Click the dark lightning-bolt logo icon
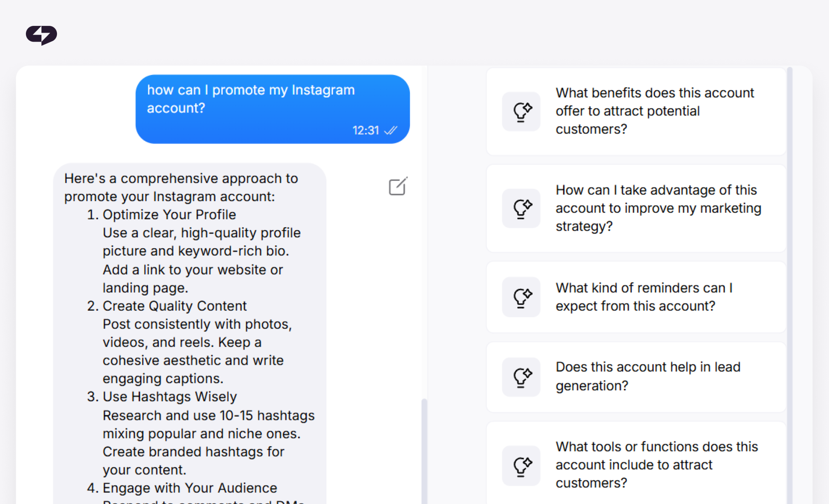This screenshot has width=829, height=504. click(x=41, y=35)
